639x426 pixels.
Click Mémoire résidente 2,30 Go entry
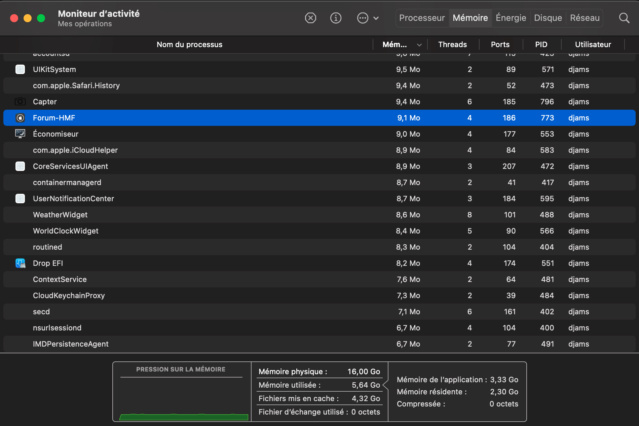click(457, 392)
